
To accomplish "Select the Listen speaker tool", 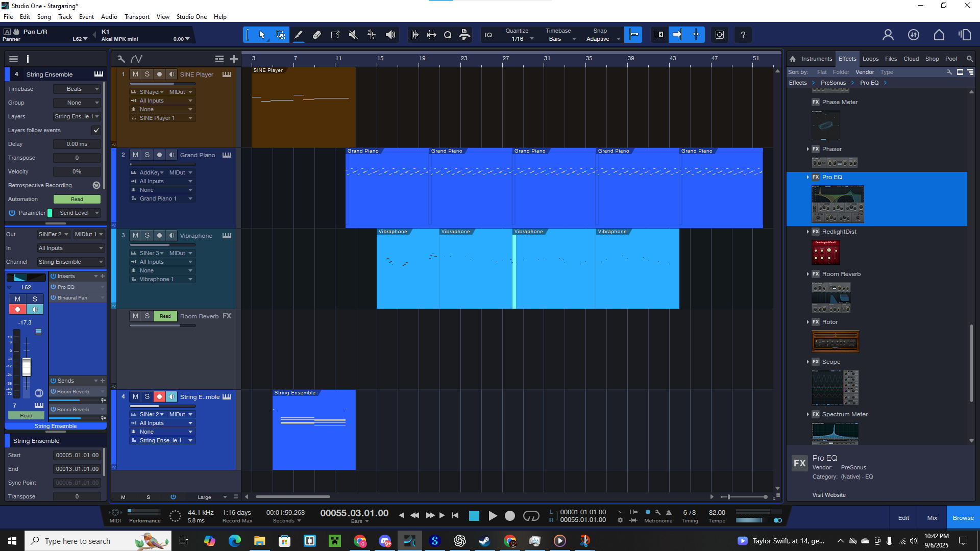I will (390, 35).
